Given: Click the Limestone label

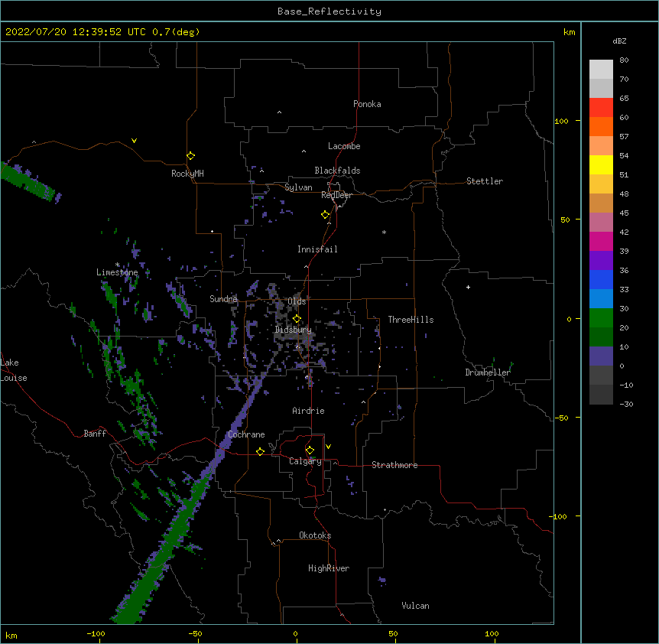Looking at the screenshot, I should coord(117,272).
